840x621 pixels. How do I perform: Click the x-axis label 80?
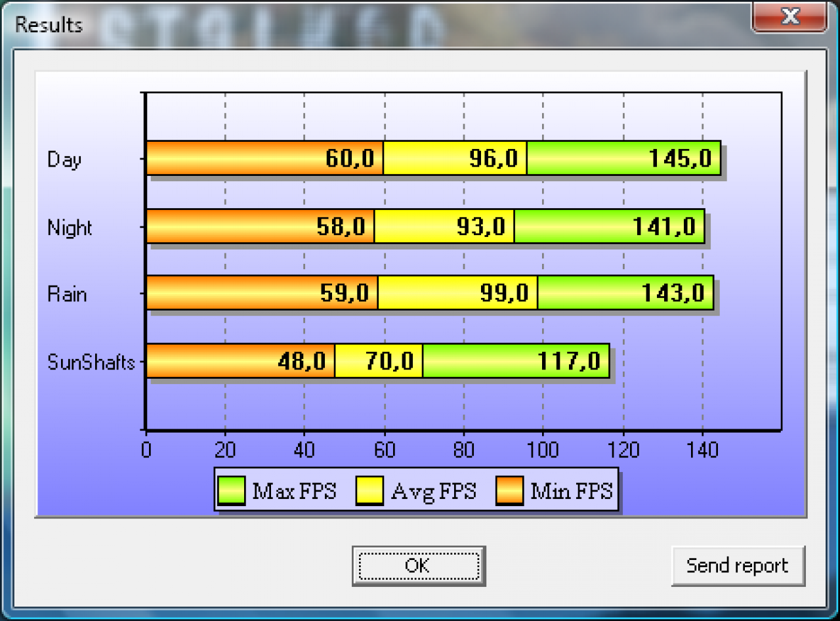point(464,450)
